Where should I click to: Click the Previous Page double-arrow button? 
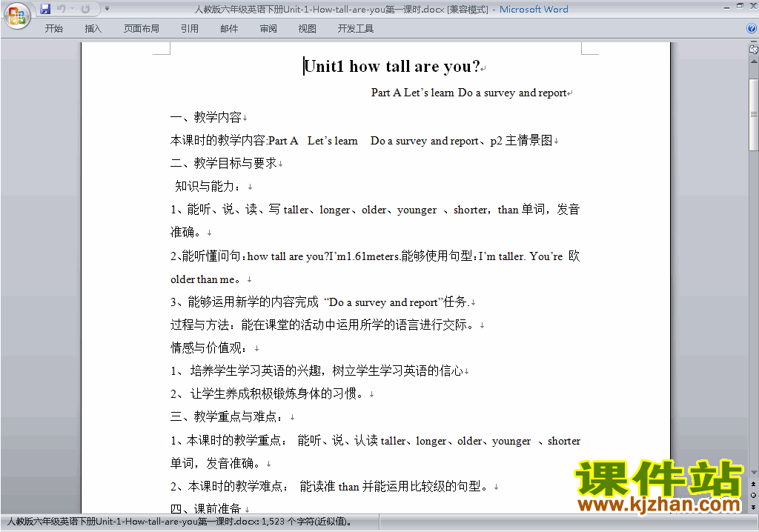[753, 484]
